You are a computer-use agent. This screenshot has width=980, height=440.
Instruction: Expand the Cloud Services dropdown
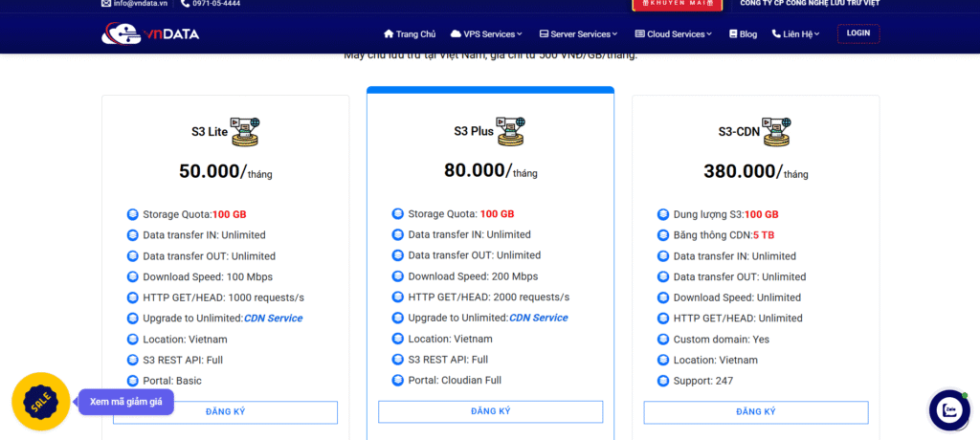point(674,34)
